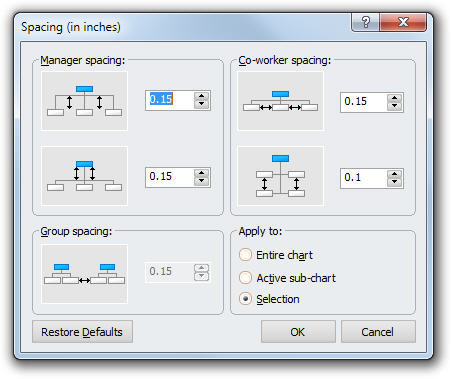452x379 pixels.
Task: Click the horizontal co-worker spacing diagram
Action: pyautogui.click(x=280, y=101)
